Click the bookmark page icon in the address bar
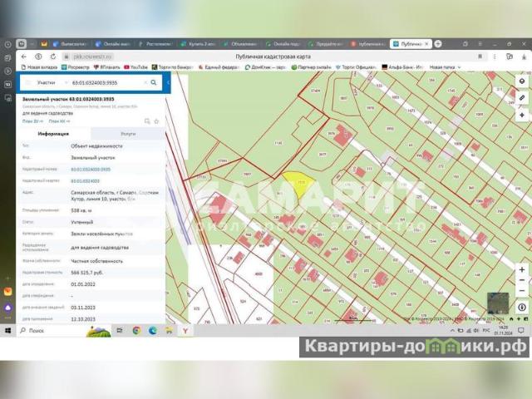This screenshot has height=399, width=532. coord(480,57)
